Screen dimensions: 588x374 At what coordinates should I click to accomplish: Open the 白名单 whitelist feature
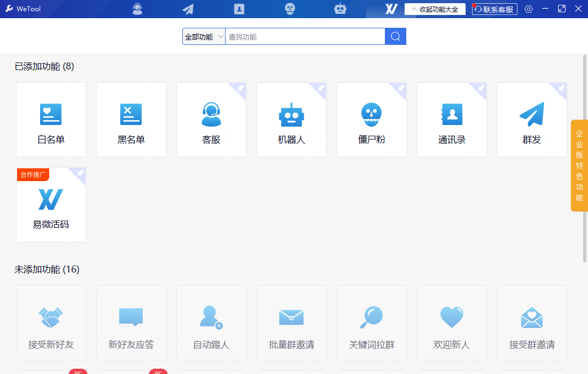[x=51, y=120]
